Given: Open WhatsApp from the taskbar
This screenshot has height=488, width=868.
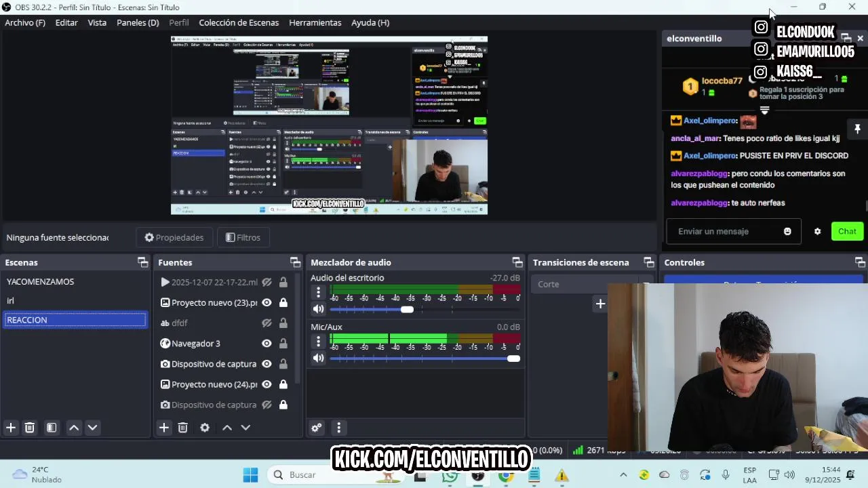Looking at the screenshot, I should pyautogui.click(x=450, y=476).
